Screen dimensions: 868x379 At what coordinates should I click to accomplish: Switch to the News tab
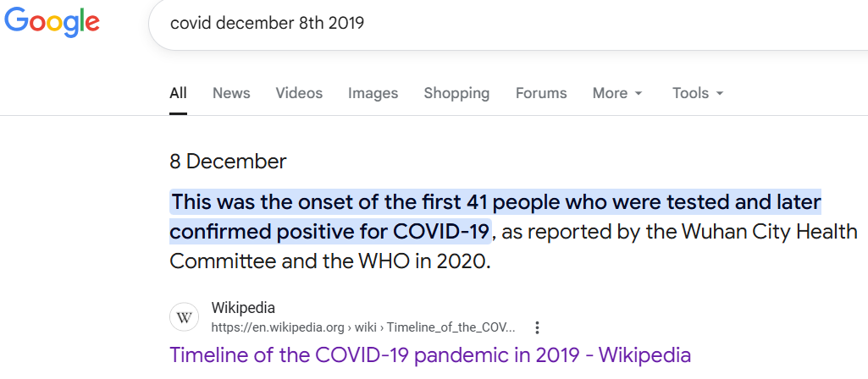click(x=231, y=93)
